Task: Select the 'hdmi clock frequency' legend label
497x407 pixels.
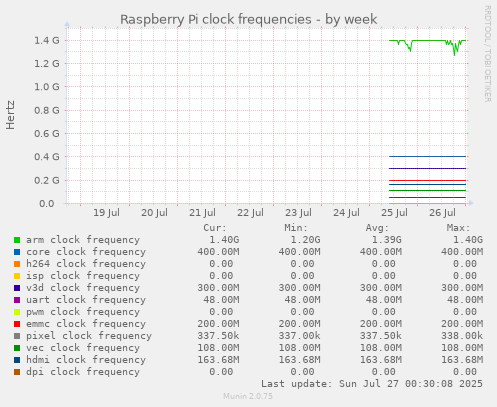Action: coord(86,360)
